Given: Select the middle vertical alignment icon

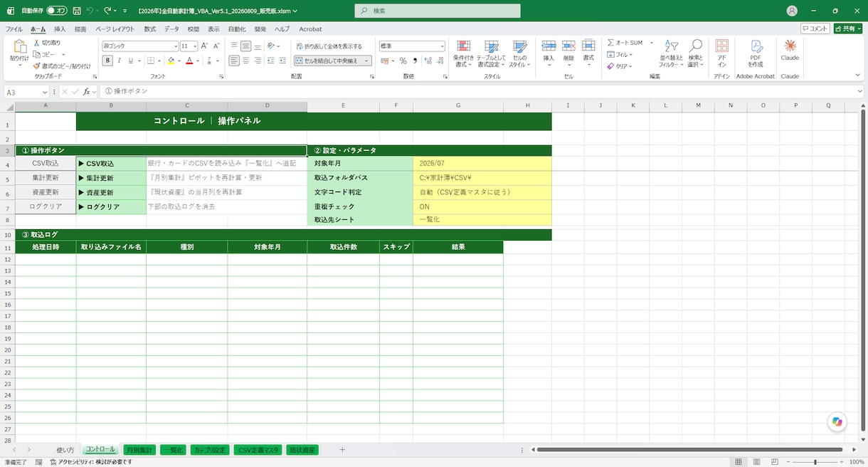Looking at the screenshot, I should click(245, 46).
